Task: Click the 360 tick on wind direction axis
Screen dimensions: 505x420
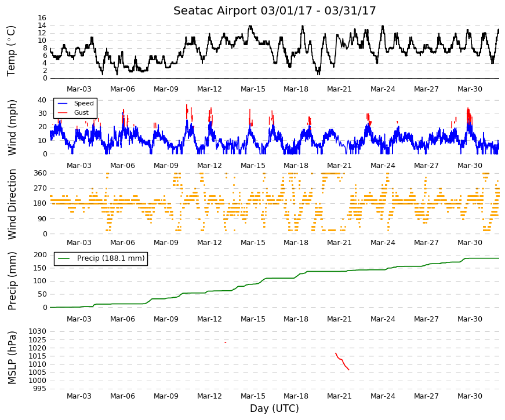Action: tap(40, 173)
